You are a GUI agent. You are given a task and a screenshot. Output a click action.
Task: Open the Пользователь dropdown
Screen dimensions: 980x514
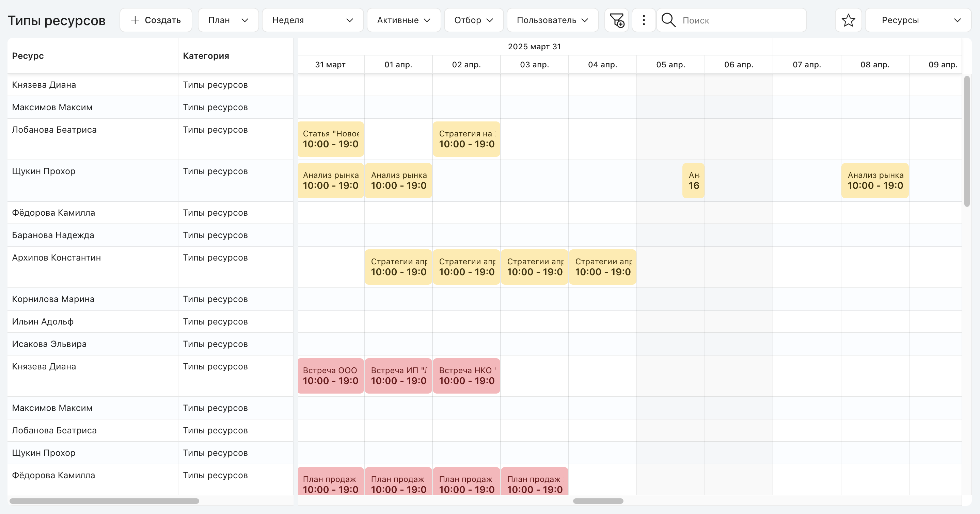552,20
